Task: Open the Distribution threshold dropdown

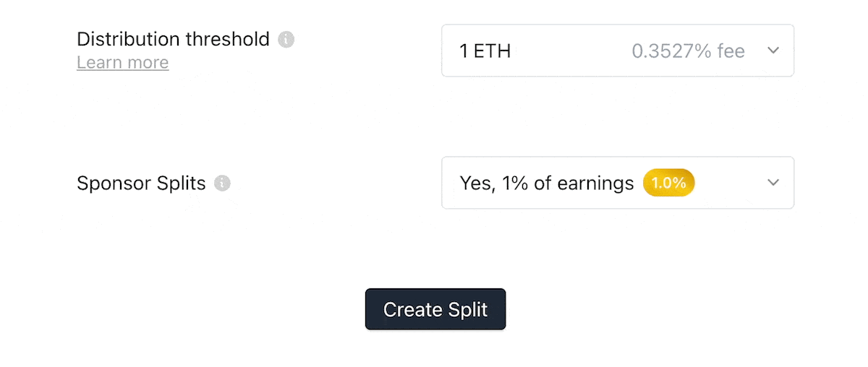Action: [618, 51]
